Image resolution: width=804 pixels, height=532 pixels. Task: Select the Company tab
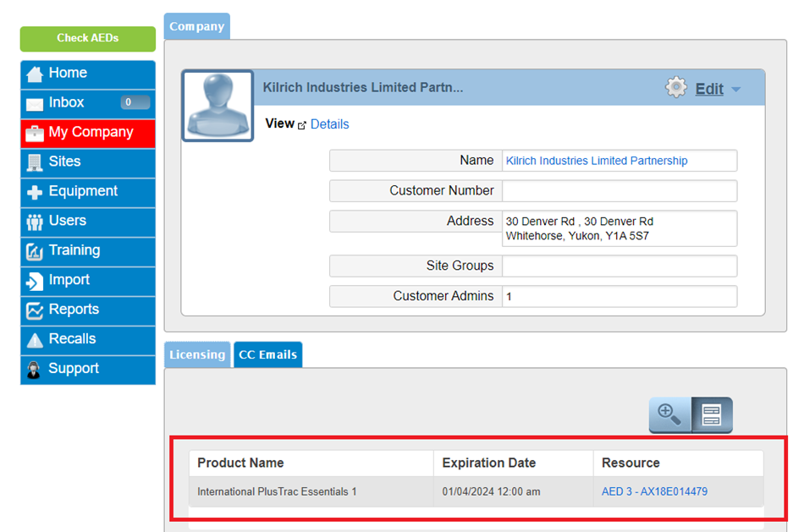197,26
